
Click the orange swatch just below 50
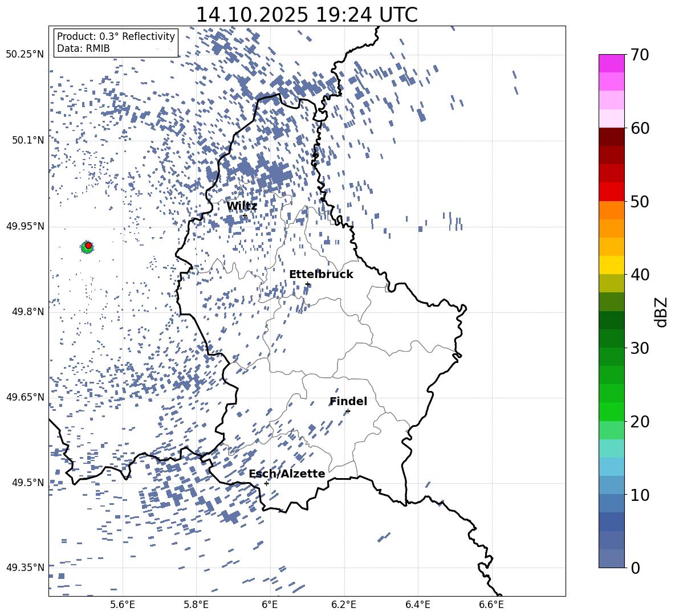611,210
